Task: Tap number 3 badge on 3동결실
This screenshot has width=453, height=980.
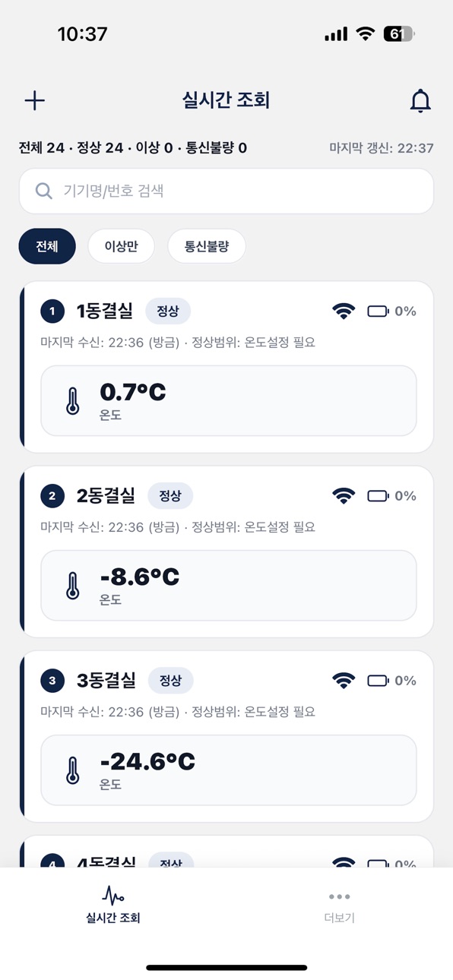Action: [x=52, y=681]
